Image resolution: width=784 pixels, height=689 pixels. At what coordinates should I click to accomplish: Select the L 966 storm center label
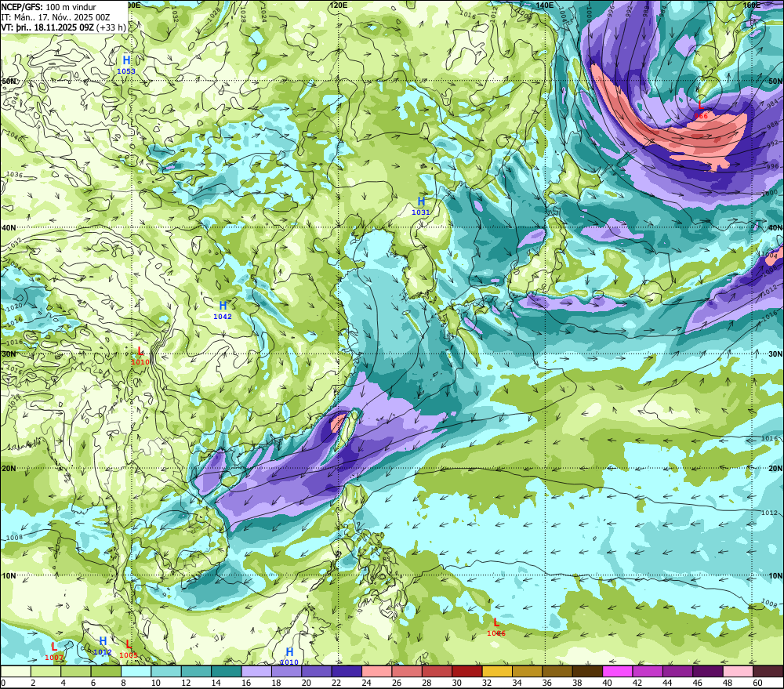click(701, 110)
